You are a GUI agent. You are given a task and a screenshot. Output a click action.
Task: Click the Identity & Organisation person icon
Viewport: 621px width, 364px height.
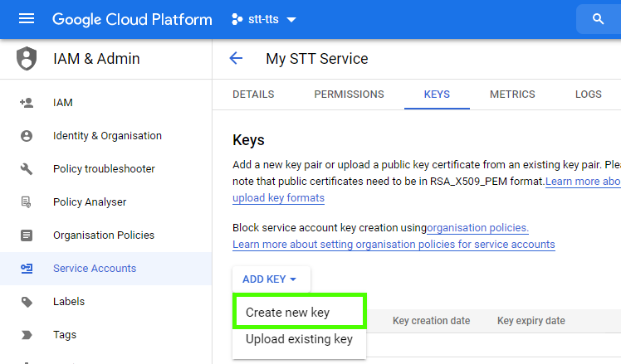coord(27,136)
